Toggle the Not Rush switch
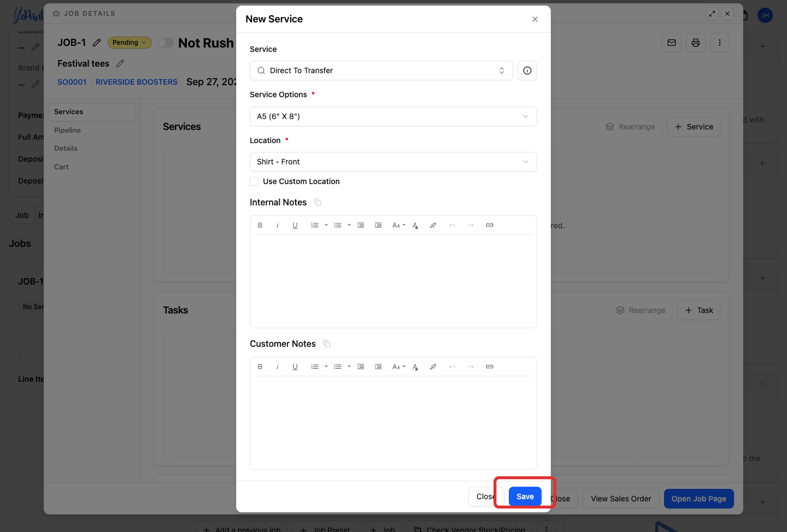The width and height of the screenshot is (787, 532). pyautogui.click(x=165, y=43)
